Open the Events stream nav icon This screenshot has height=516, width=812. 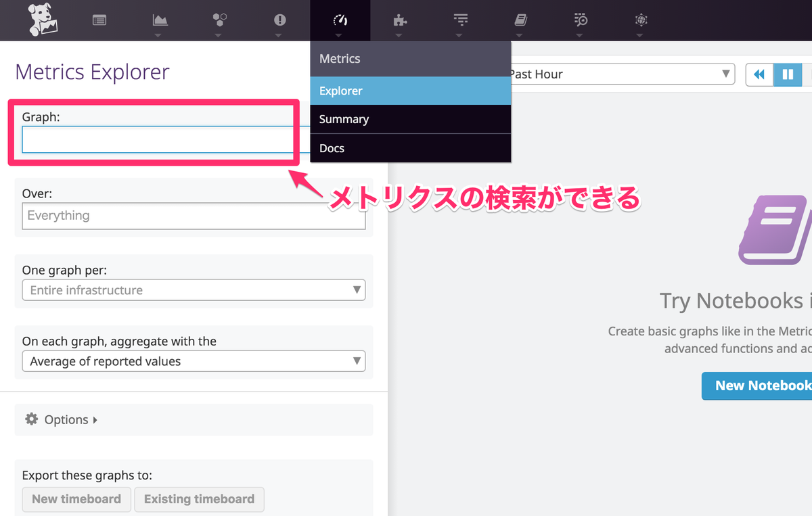(x=99, y=20)
